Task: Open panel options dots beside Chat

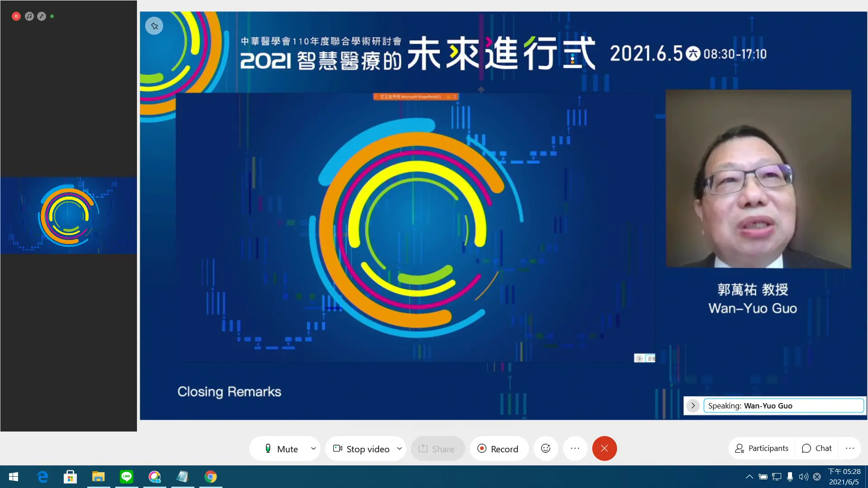Action: [x=850, y=448]
